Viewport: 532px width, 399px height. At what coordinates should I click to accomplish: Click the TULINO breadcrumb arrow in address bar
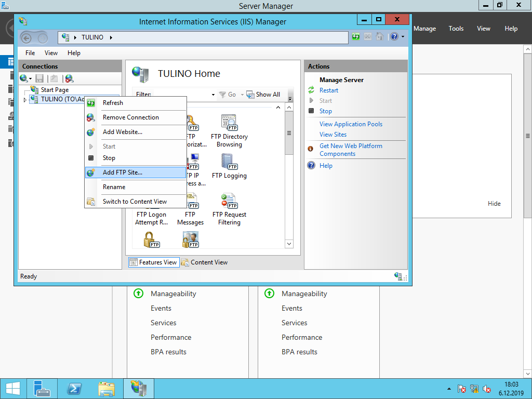(x=111, y=37)
